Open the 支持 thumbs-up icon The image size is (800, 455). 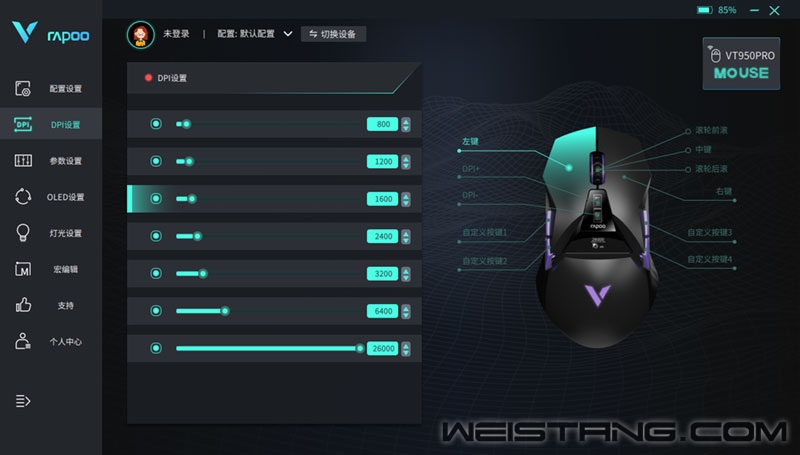23,305
